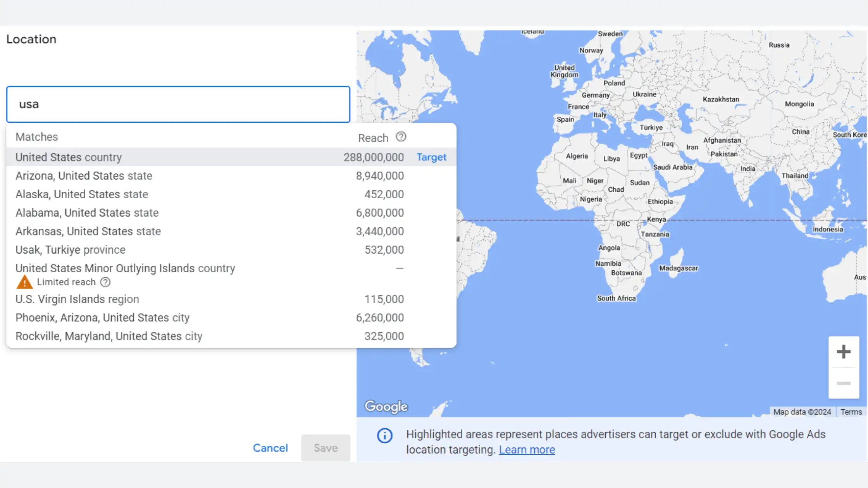Click Target next to United States country
The height and width of the screenshot is (488, 868).
tap(431, 157)
